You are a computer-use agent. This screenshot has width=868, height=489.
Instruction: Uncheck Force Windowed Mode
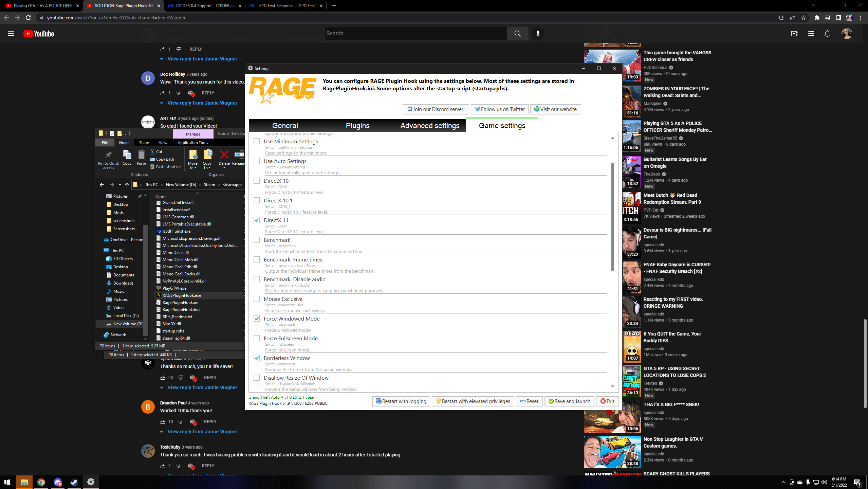(257, 319)
